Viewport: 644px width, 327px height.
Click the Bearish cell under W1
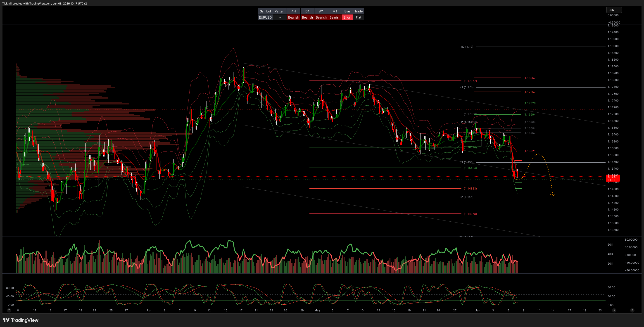pos(321,17)
